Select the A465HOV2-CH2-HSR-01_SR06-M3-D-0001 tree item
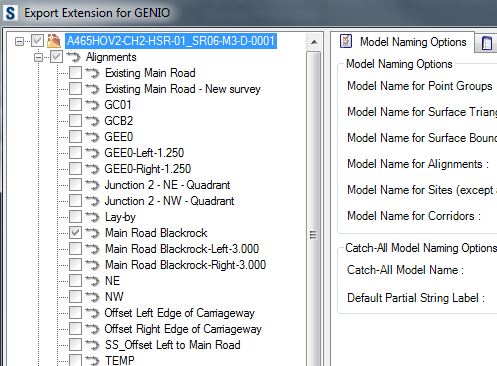The width and height of the screenshot is (497, 366). tap(171, 41)
